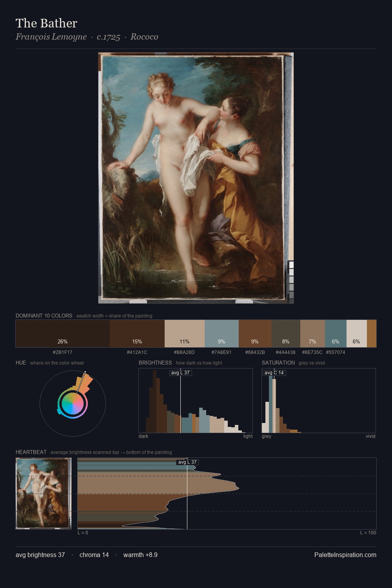392x588 pixels.
Task: Click the "light" axis label
Action: (248, 436)
